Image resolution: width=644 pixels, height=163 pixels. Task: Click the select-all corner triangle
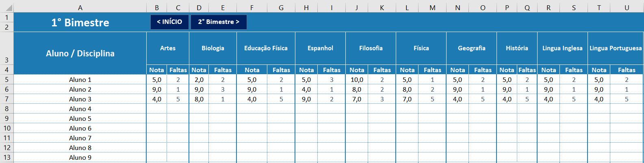(x=7, y=7)
